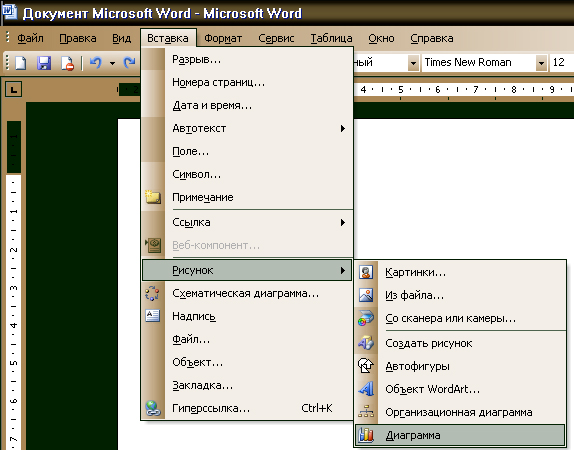Open the Таблица menu

(x=331, y=38)
